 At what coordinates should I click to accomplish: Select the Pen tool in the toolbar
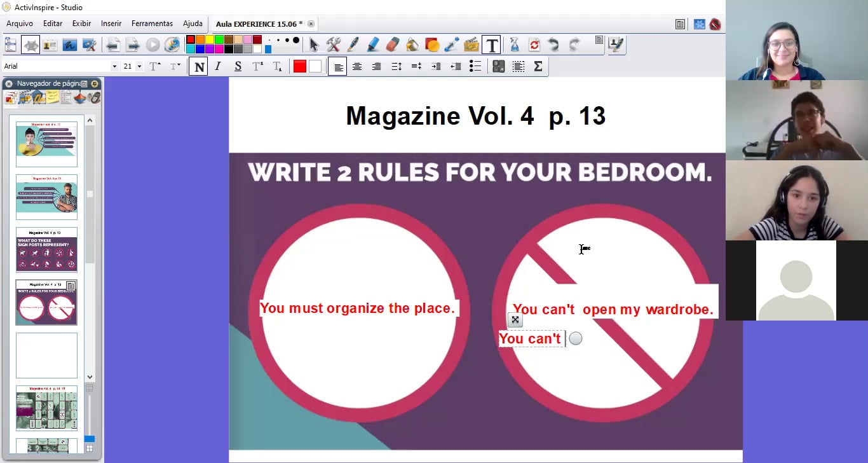(x=353, y=45)
